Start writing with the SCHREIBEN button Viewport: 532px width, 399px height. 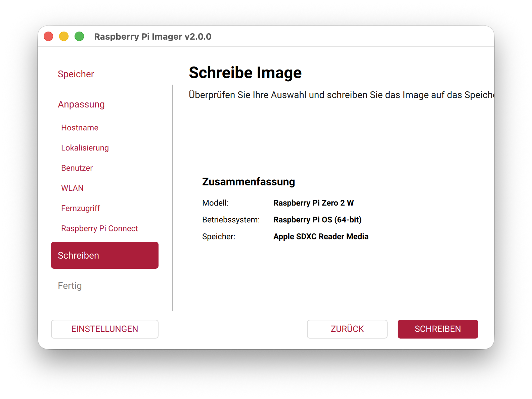coord(438,329)
